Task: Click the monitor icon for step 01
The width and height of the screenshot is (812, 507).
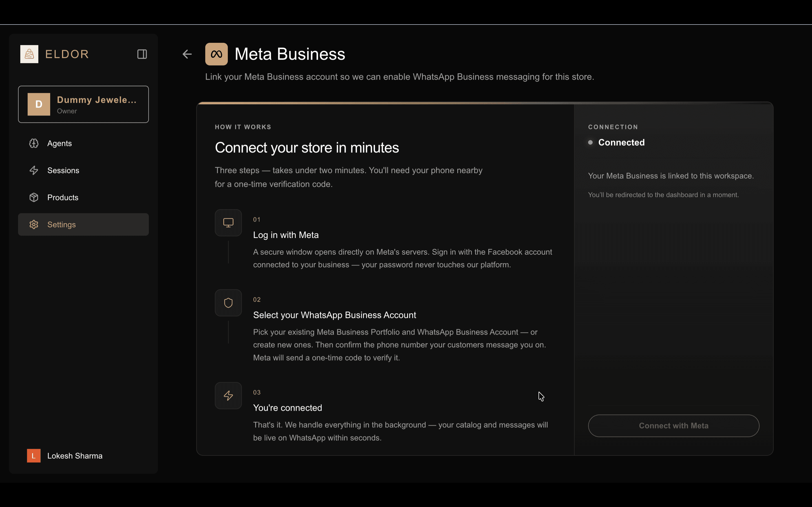Action: pos(228,223)
